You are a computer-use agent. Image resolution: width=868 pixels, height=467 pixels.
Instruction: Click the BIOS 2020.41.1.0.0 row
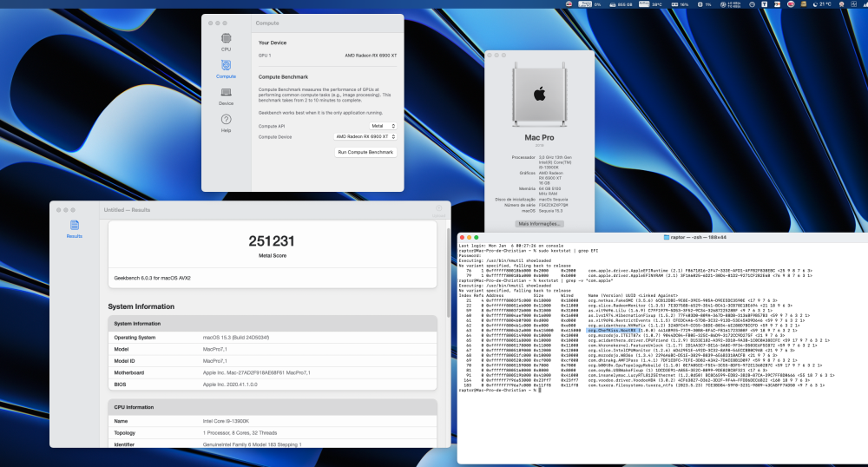point(273,384)
